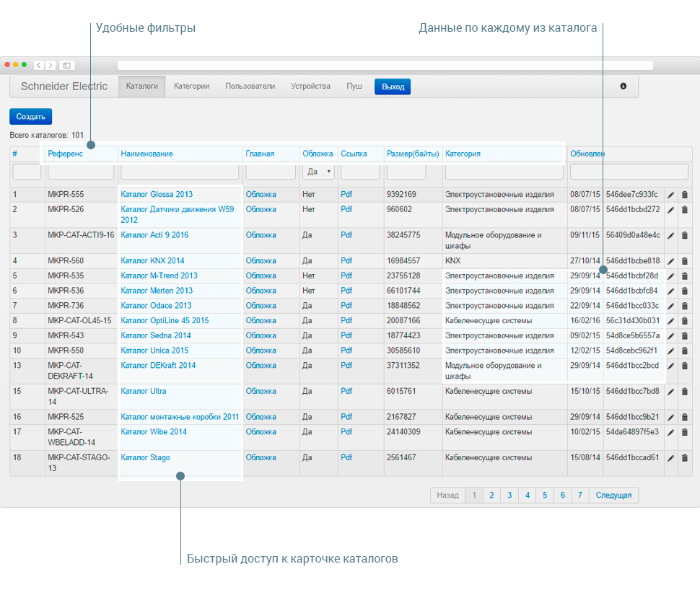Click the Schneider Electric brand link
This screenshot has height=590, width=700.
pyautogui.click(x=64, y=86)
